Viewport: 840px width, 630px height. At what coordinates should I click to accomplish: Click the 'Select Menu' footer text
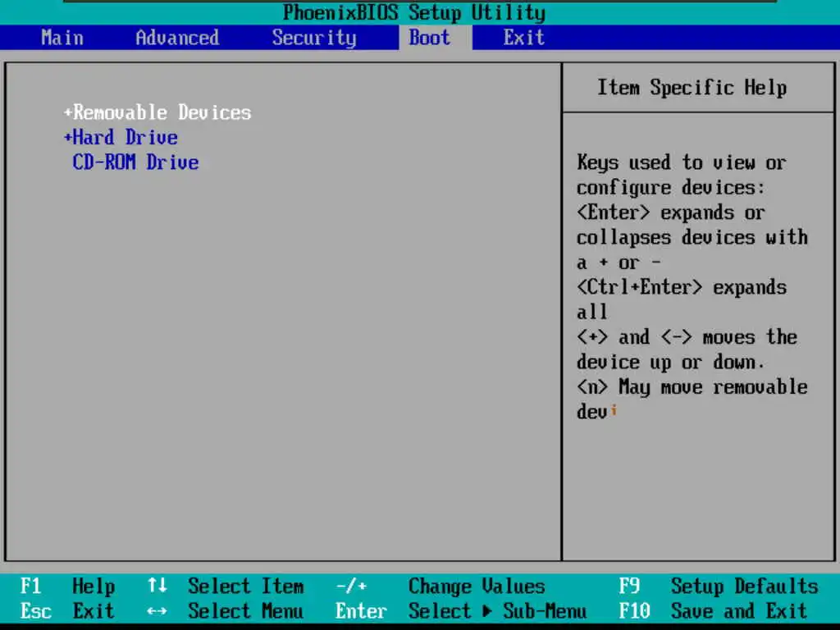pyautogui.click(x=246, y=610)
